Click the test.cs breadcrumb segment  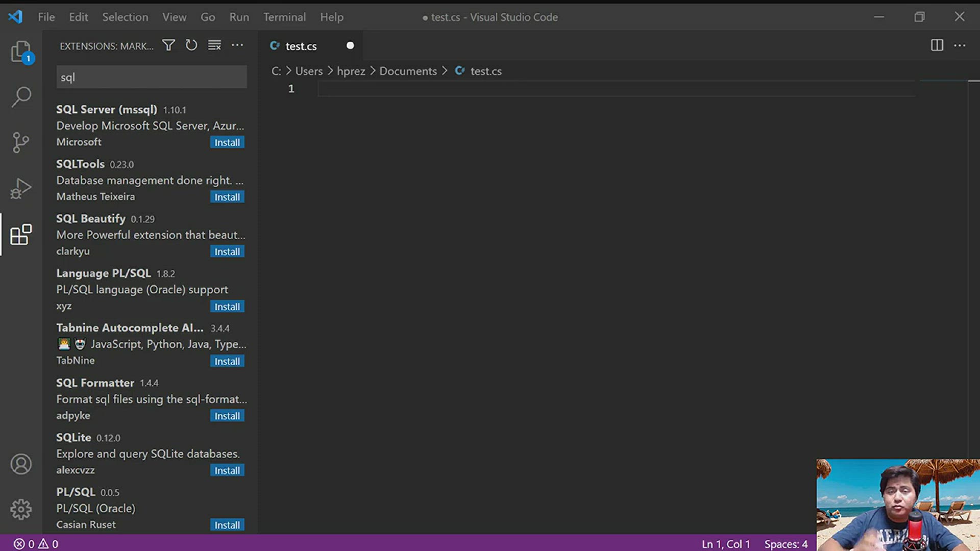point(486,71)
